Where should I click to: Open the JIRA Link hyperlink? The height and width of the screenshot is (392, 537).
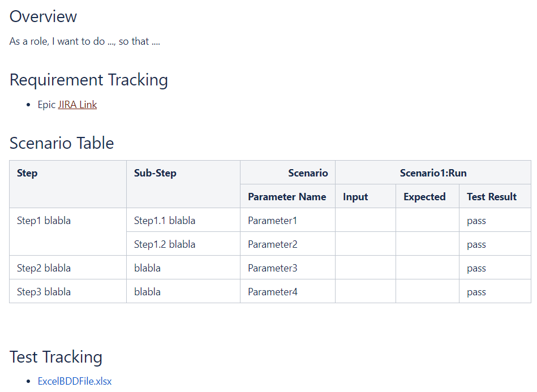click(78, 105)
